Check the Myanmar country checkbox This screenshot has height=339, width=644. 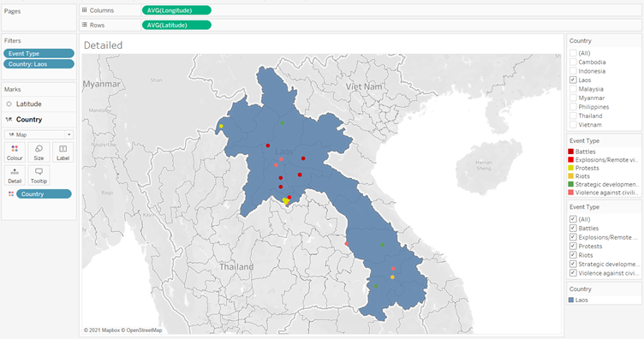click(573, 98)
